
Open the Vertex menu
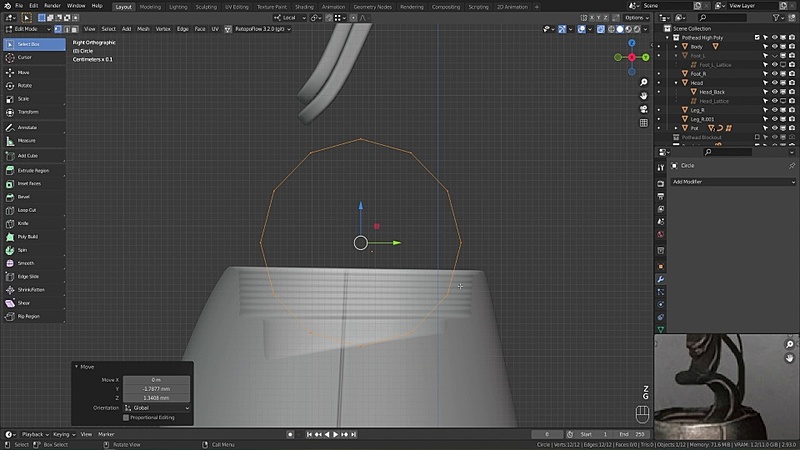[x=163, y=29]
